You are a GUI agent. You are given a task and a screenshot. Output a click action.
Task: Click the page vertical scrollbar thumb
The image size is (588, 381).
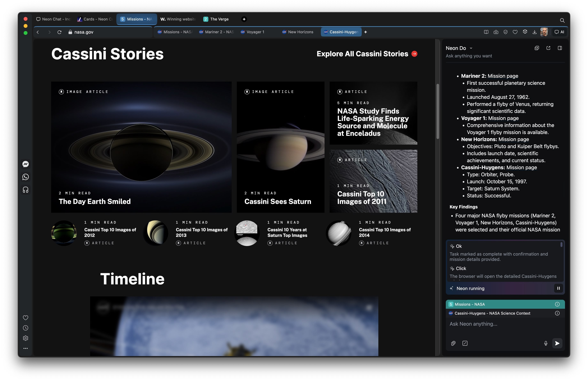pos(437,111)
